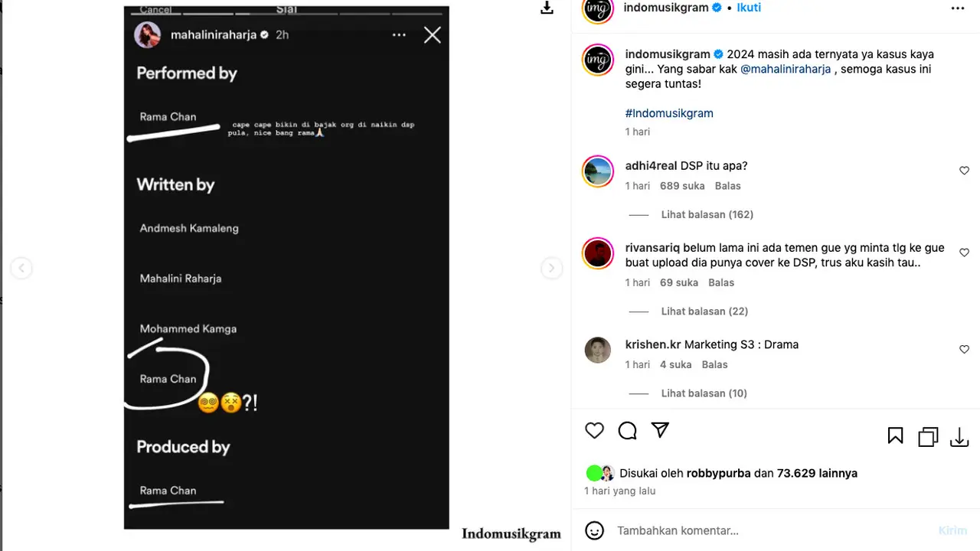This screenshot has height=551, width=980.
Task: Like krishen.kr's comment with its heart
Action: tap(964, 349)
